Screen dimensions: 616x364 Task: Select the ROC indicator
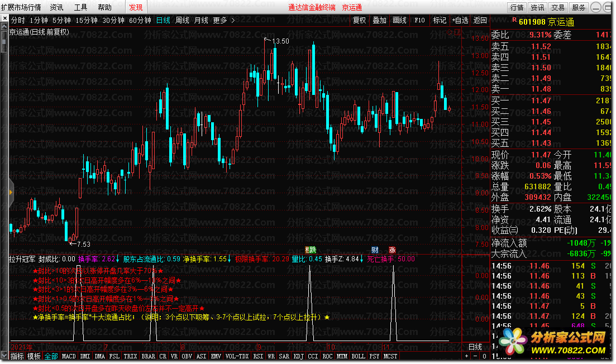[x=327, y=356]
